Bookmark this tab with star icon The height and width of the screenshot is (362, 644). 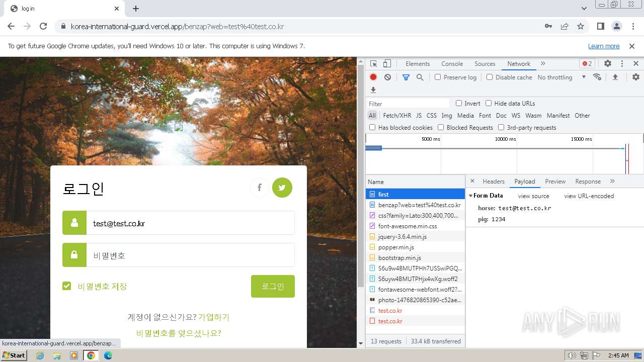[x=581, y=26]
